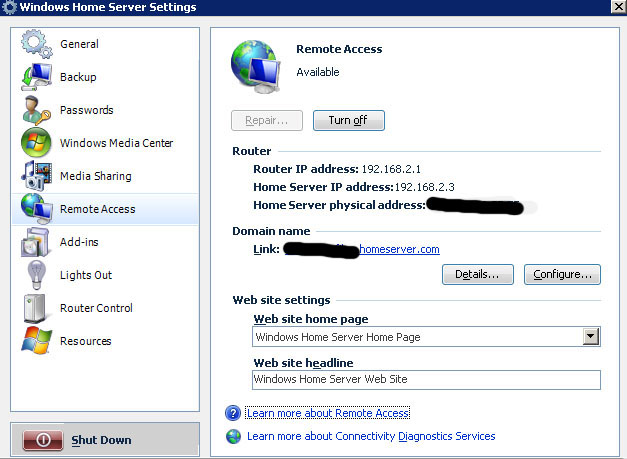Image resolution: width=627 pixels, height=459 pixels.
Task: Click the Shut Down button label
Action: click(x=101, y=440)
